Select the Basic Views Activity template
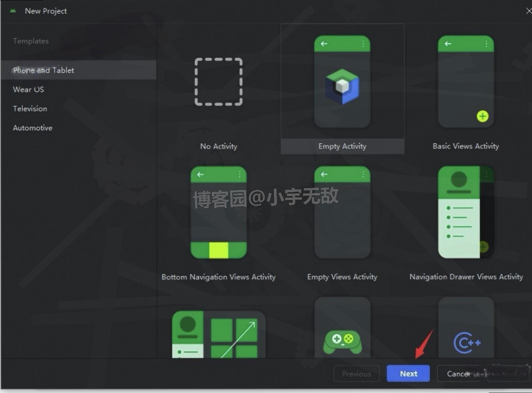This screenshot has height=393, width=532. click(x=465, y=82)
